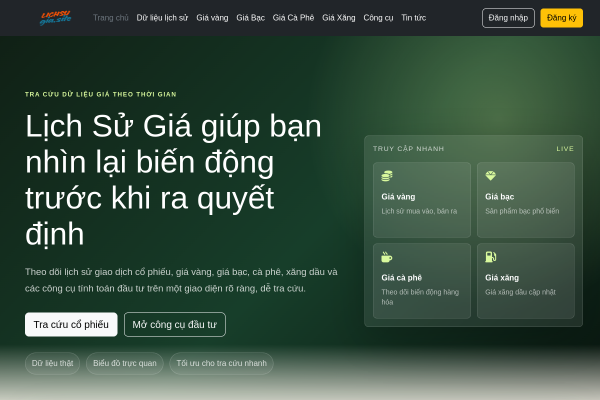Click the green TRA CỨU DỮ LIỆU GIÁ tagline
This screenshot has height=400, width=600.
tap(101, 94)
